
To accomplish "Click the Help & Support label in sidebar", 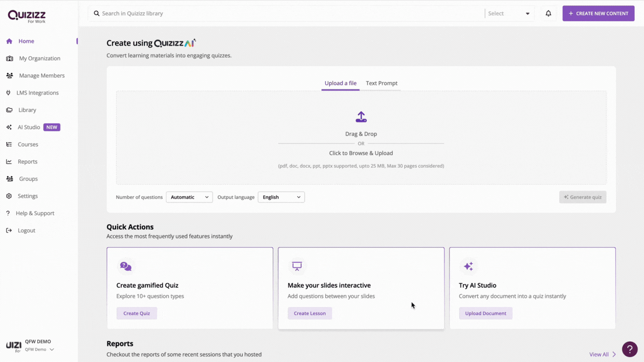I will [x=35, y=213].
